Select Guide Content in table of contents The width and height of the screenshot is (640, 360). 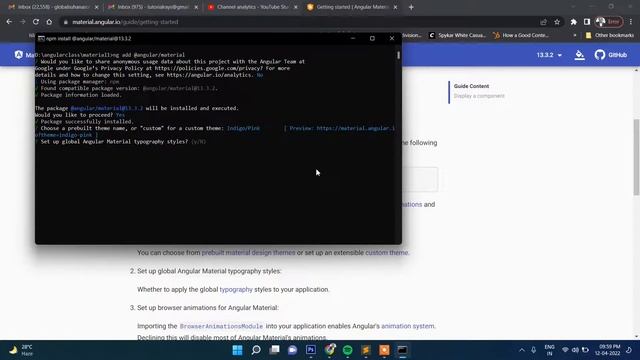coord(471,86)
